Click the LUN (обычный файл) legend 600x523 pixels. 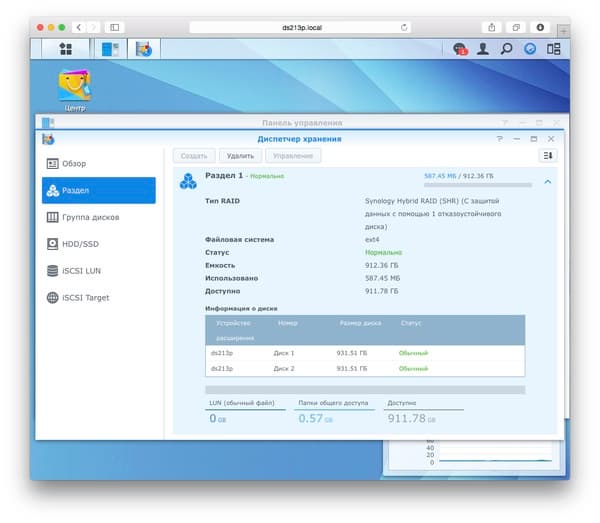pos(245,411)
